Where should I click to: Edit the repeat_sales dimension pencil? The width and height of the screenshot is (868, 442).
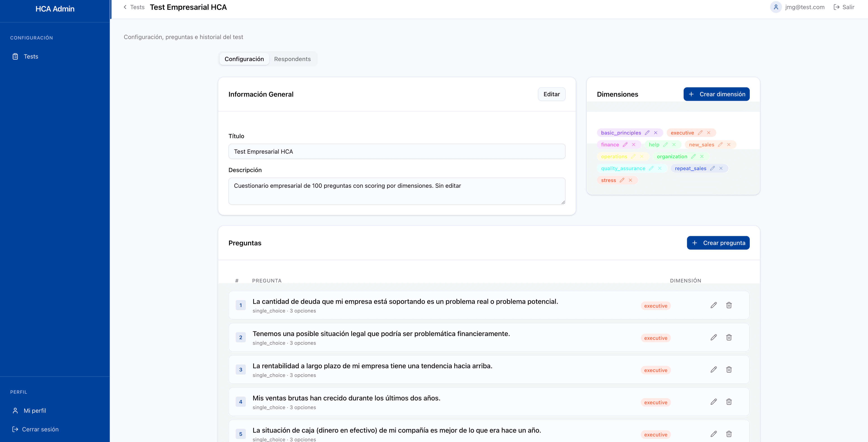pyautogui.click(x=713, y=168)
